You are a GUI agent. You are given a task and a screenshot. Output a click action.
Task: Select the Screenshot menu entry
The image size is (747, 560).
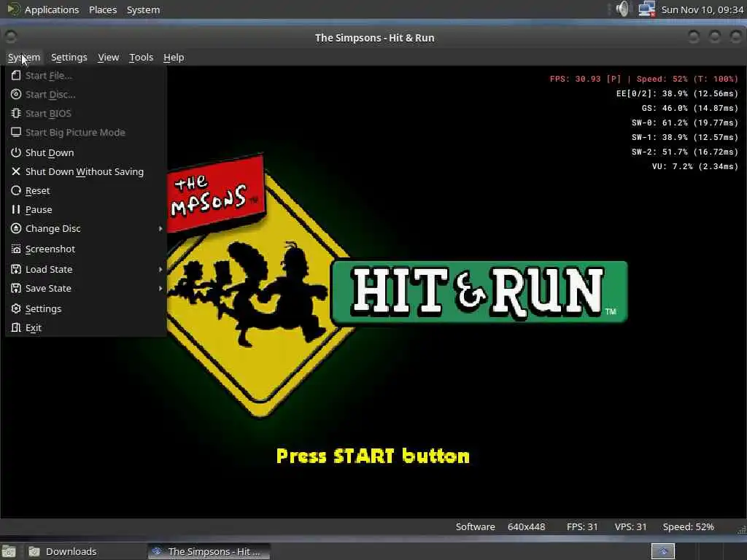click(x=86, y=249)
